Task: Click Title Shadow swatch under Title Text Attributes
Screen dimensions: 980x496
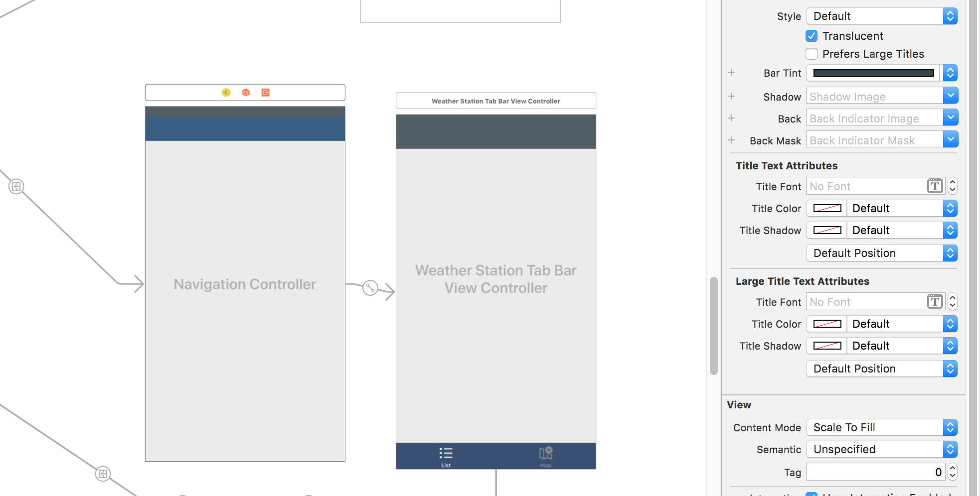Action: [x=827, y=230]
